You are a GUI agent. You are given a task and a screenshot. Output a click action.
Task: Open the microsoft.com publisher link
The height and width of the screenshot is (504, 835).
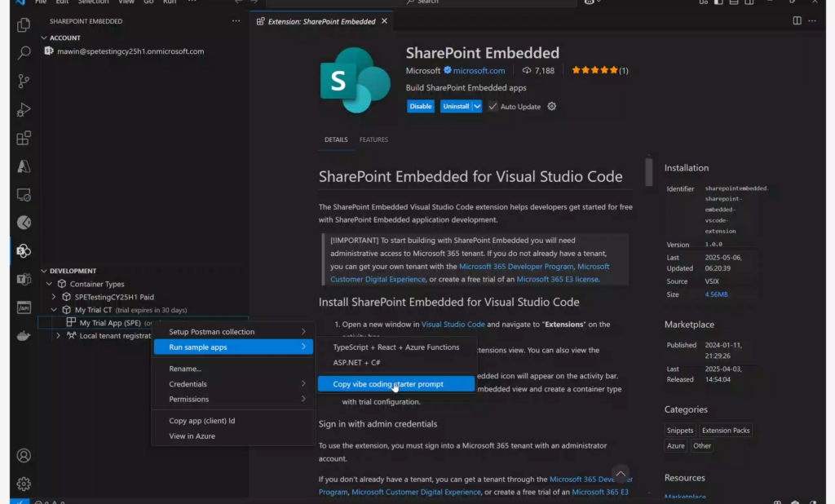point(479,70)
